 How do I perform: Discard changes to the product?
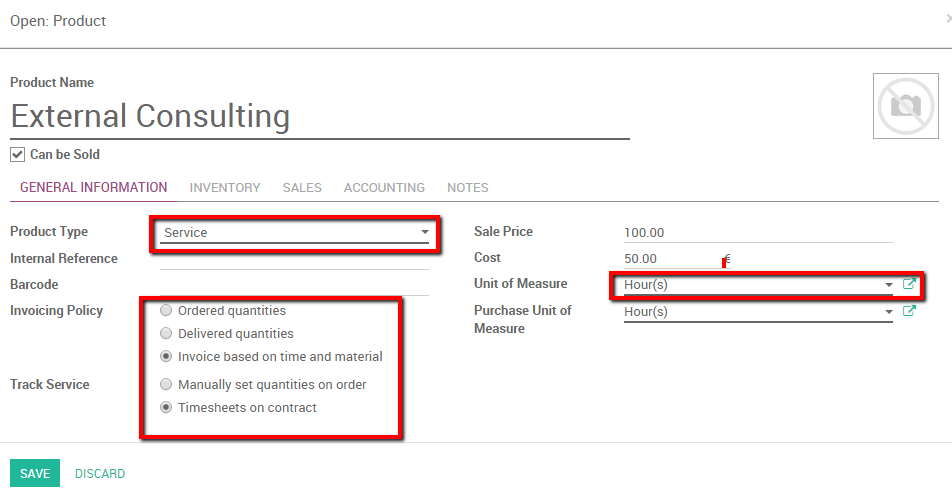[100, 473]
